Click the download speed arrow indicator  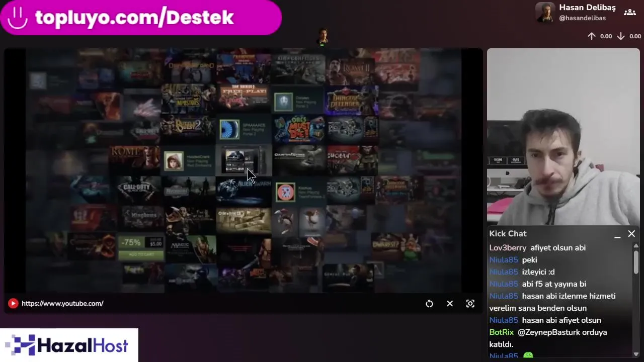pyautogui.click(x=621, y=36)
